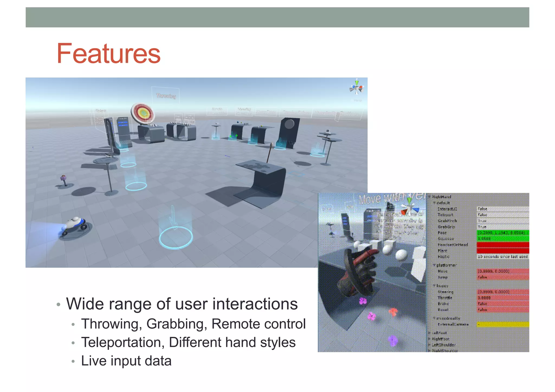
Task: Click the InteractUI False value field
Action: point(503,209)
